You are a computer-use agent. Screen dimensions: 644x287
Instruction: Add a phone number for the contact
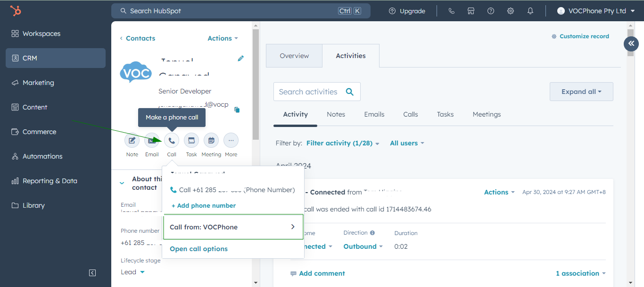(203, 205)
